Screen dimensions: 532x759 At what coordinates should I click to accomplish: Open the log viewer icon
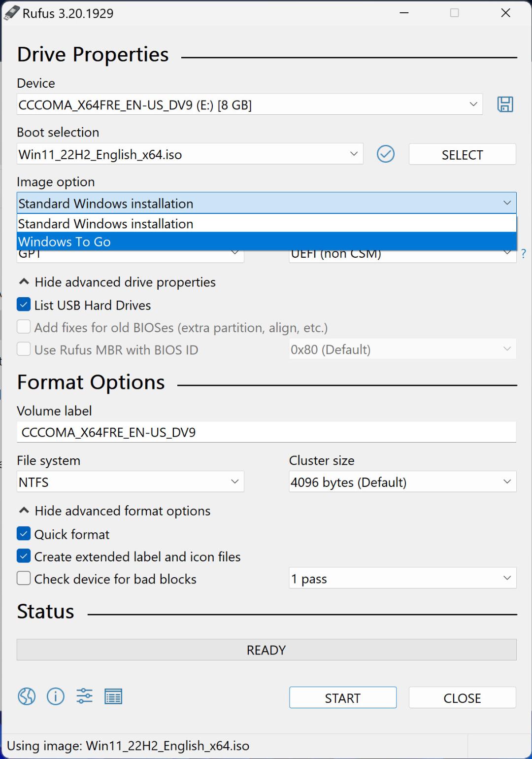coord(113,696)
